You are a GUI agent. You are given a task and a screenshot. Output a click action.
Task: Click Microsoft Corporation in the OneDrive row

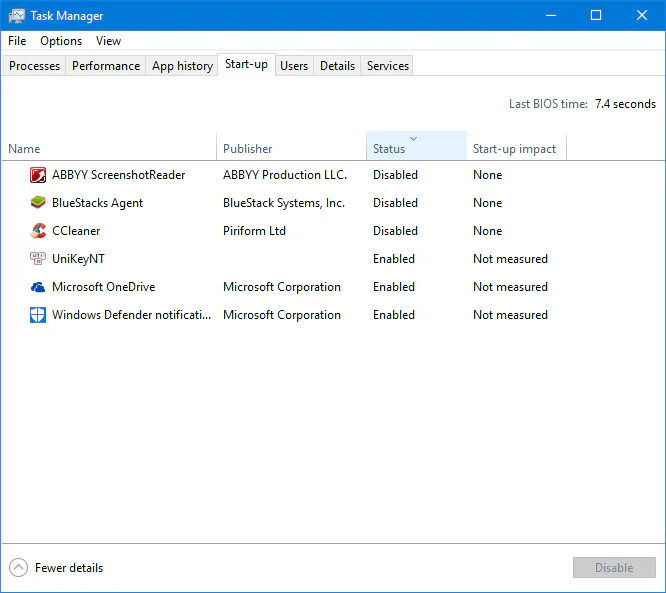click(x=282, y=287)
